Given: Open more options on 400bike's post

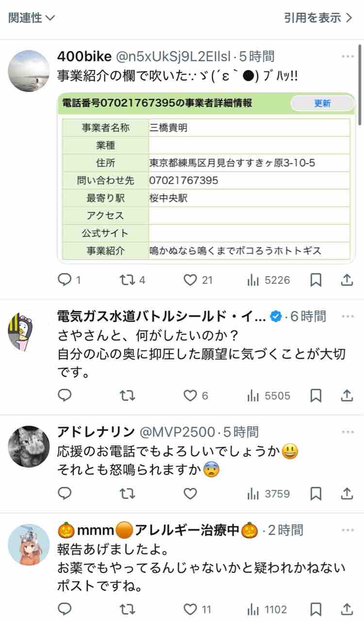Looking at the screenshot, I should (347, 56).
